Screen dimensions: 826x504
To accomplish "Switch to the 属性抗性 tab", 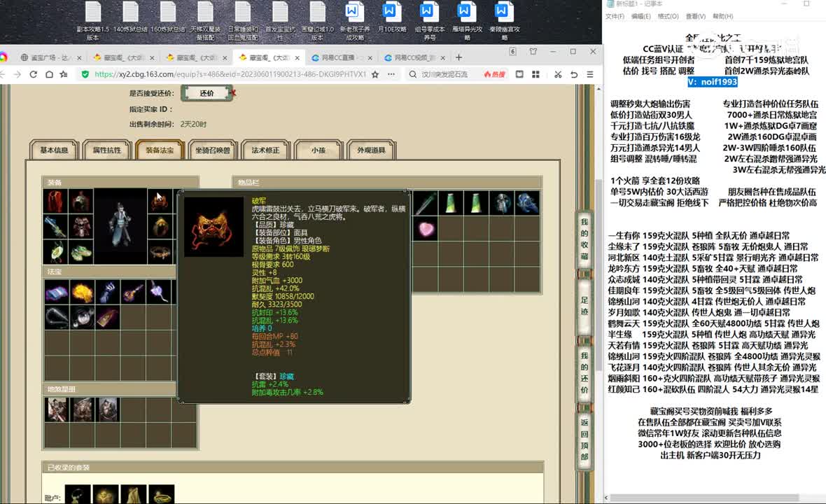I will (x=107, y=150).
